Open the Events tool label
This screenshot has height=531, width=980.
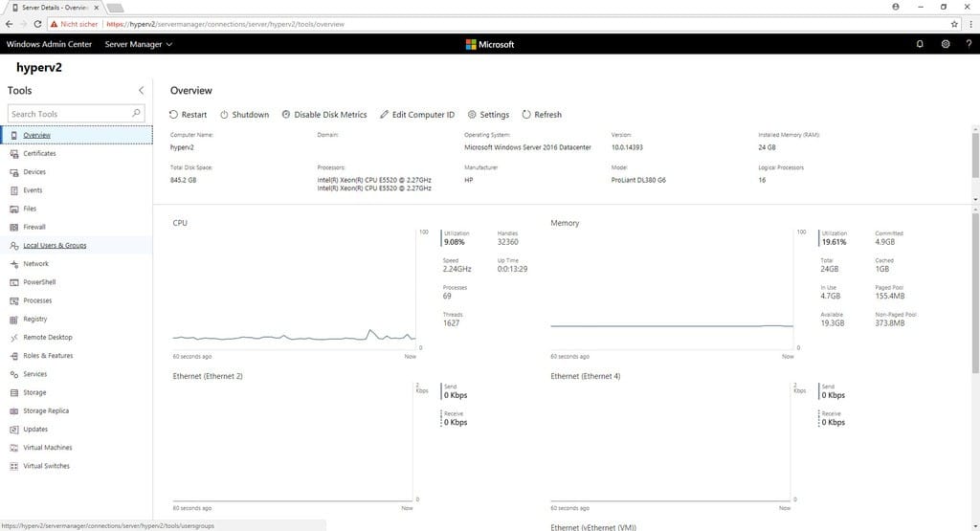[x=33, y=190]
